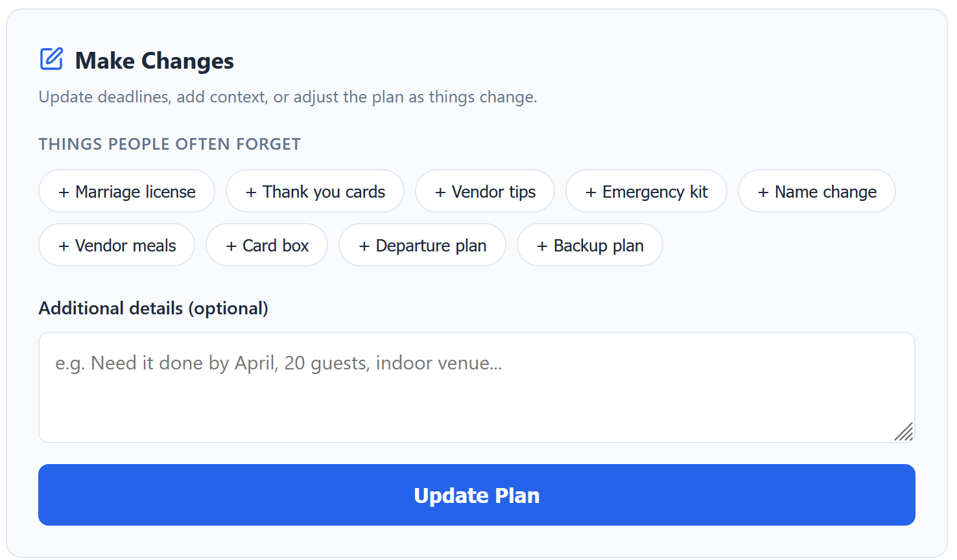Focus the Additional details text area
957x560 pixels.
pyautogui.click(x=476, y=388)
